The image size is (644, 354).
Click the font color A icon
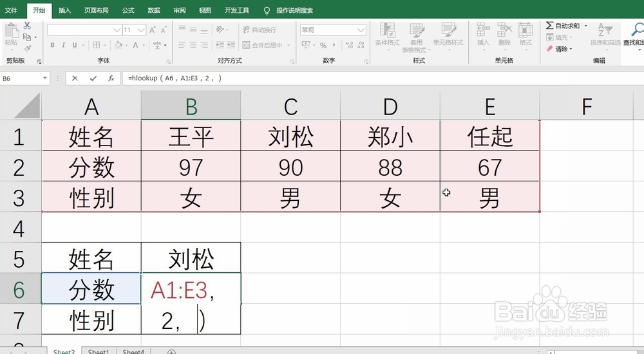[x=135, y=45]
